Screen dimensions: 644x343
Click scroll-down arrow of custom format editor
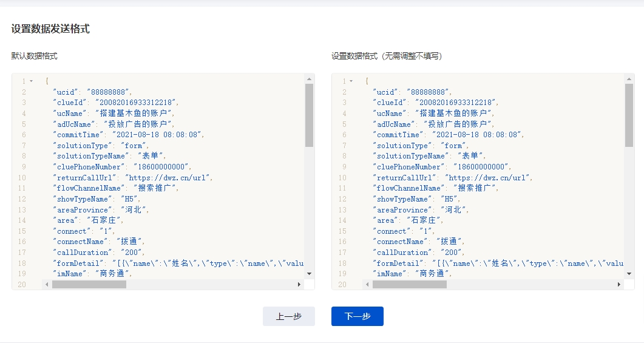629,274
